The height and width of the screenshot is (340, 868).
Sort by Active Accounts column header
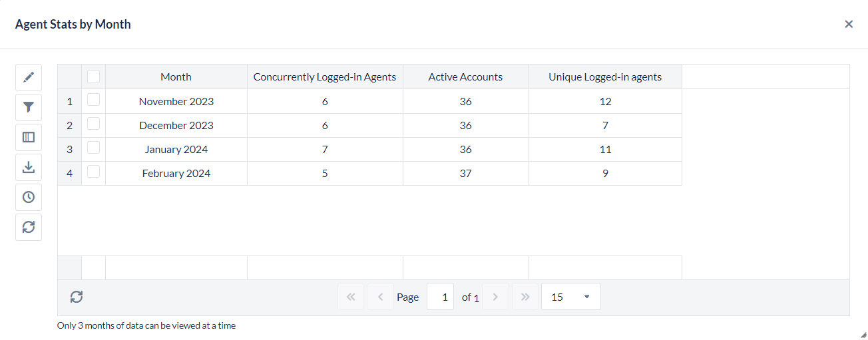465,77
